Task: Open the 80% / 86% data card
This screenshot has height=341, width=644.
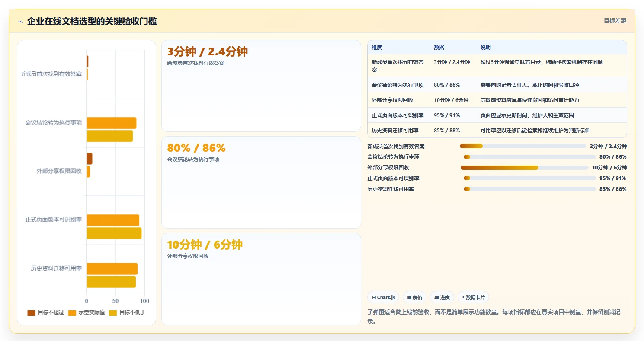Action: (x=261, y=182)
